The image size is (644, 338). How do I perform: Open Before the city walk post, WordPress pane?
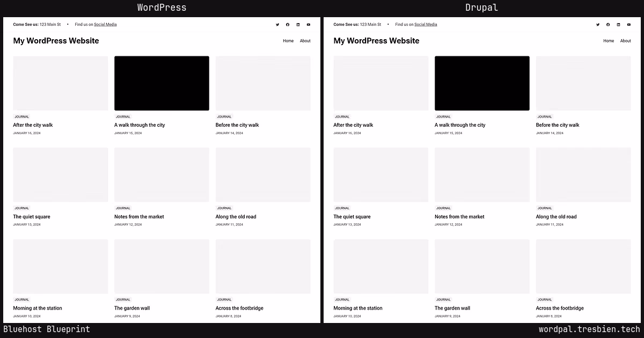(237, 125)
